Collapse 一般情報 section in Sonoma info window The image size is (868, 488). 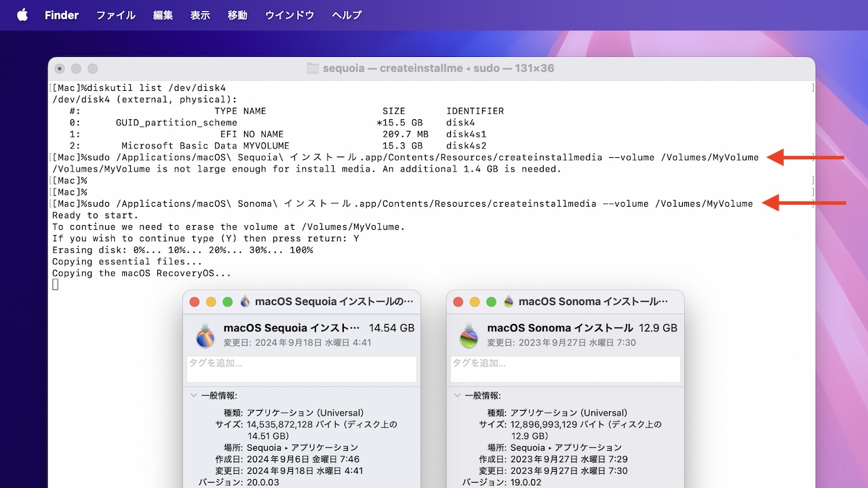click(457, 395)
